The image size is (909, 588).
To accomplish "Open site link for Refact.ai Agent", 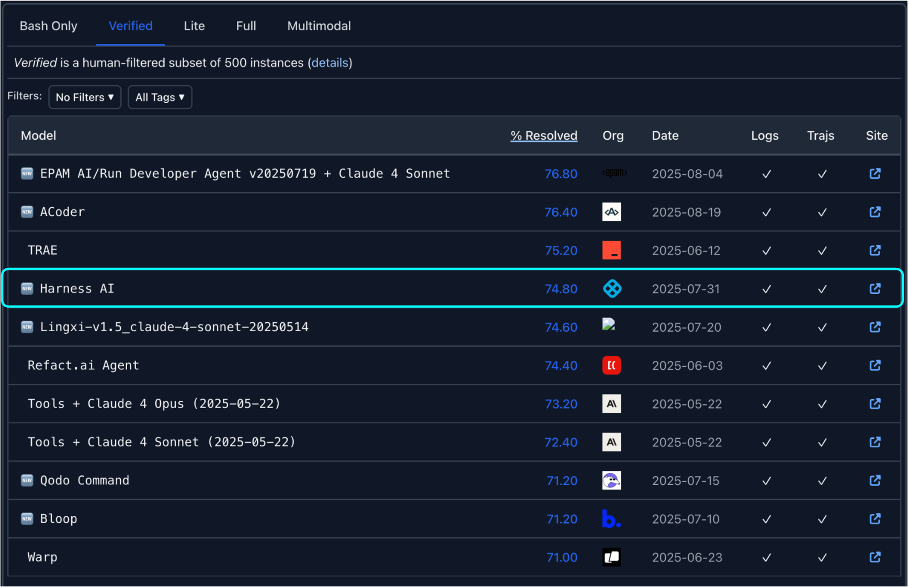I will (x=875, y=365).
